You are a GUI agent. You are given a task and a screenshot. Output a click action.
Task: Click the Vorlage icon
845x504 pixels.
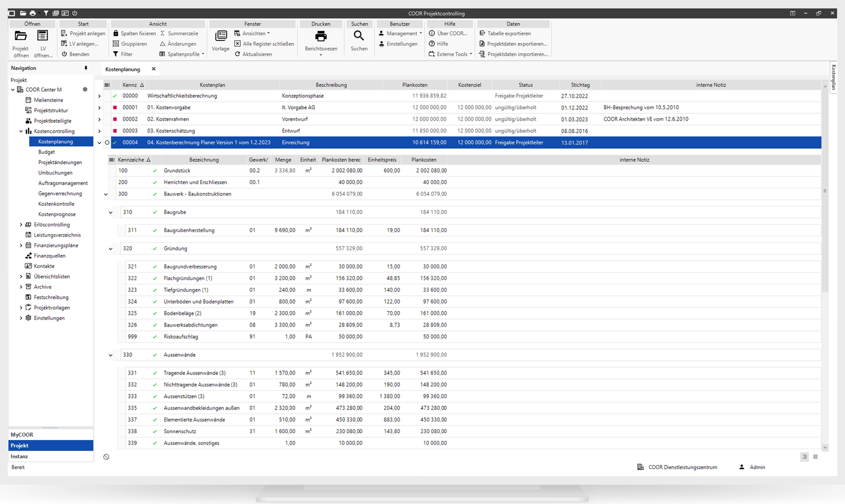pyautogui.click(x=221, y=36)
